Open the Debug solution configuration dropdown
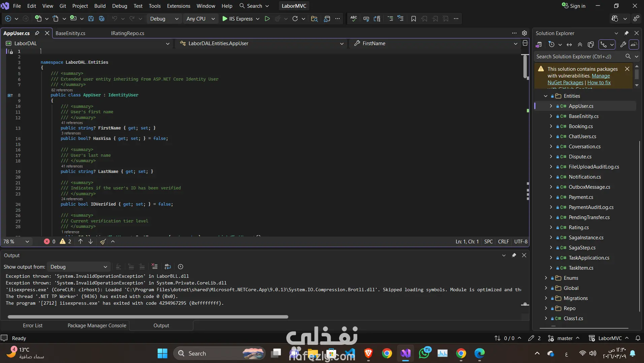The image size is (644, 363). pyautogui.click(x=164, y=19)
